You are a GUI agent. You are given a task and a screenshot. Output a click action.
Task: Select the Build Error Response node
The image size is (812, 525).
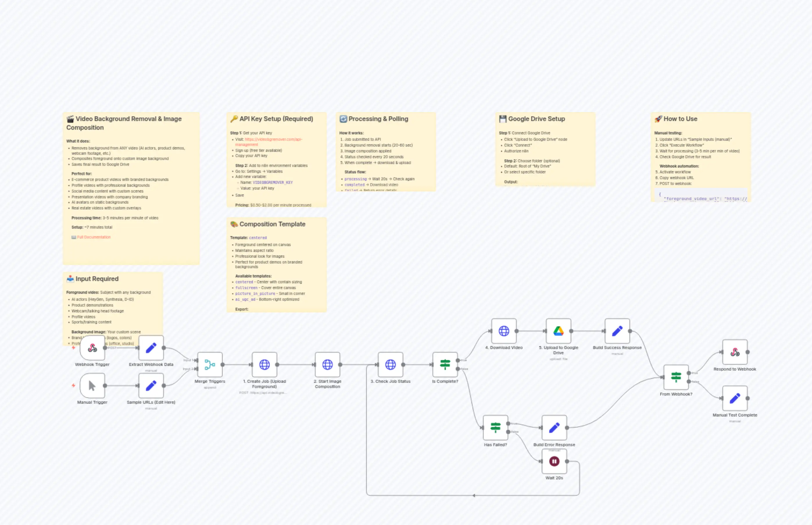(x=554, y=427)
